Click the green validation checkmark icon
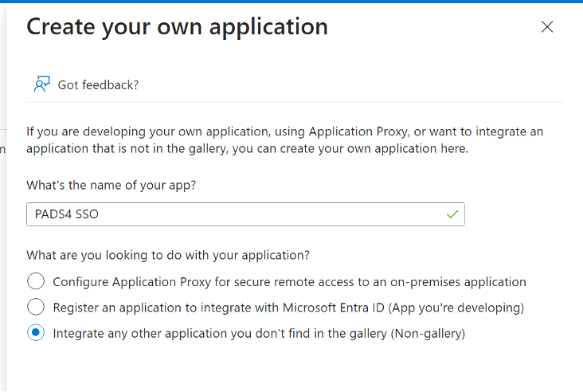583x392 pixels. [452, 214]
